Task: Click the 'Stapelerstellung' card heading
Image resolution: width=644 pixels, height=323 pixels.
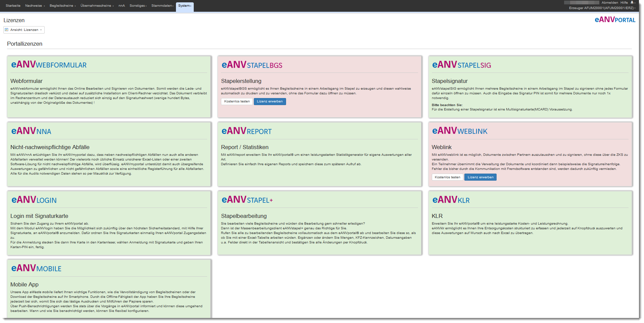Action: point(241,81)
